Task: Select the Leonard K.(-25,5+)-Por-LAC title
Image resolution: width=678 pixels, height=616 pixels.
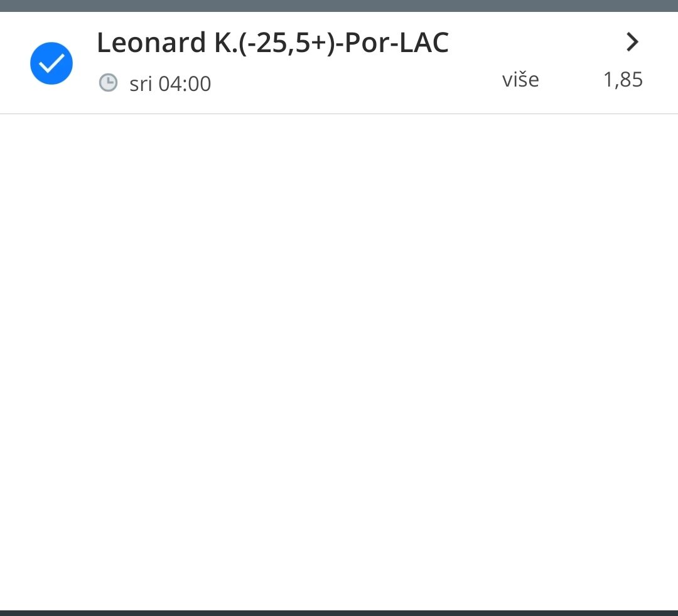Action: pos(273,43)
